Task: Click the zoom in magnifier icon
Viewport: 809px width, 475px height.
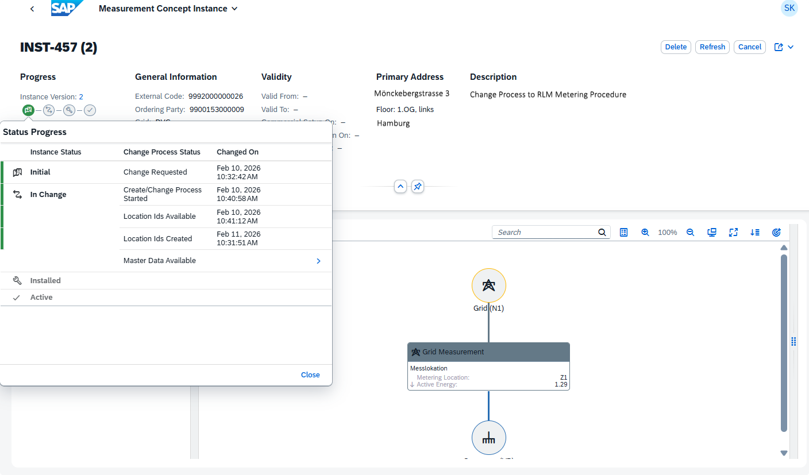Action: [x=645, y=232]
